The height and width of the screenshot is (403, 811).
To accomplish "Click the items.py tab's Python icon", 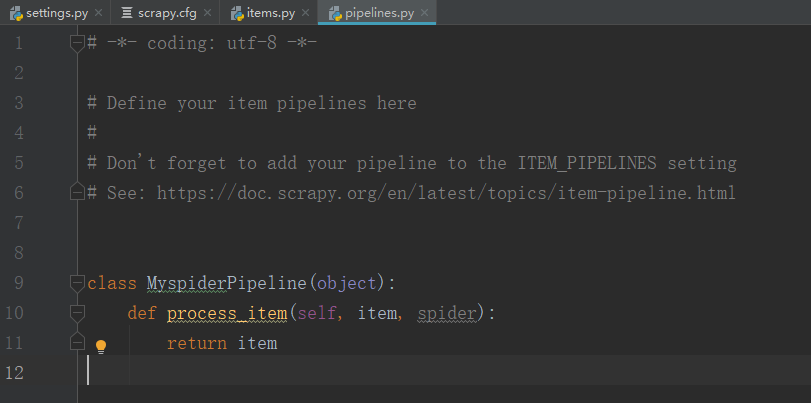I will coord(236,13).
